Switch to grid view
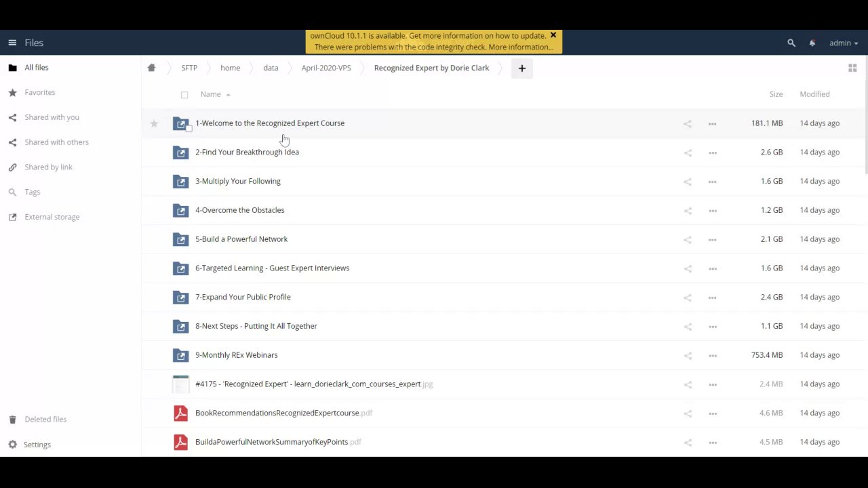 [x=852, y=68]
